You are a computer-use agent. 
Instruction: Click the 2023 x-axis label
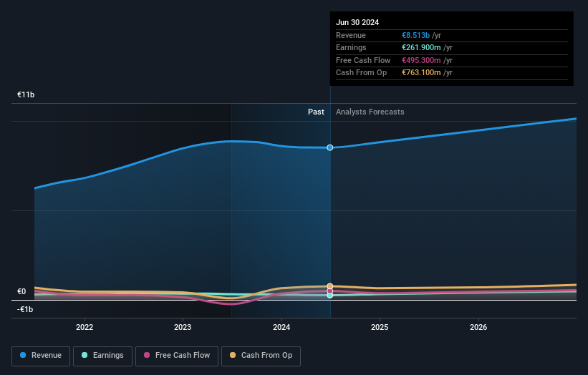[x=183, y=328]
